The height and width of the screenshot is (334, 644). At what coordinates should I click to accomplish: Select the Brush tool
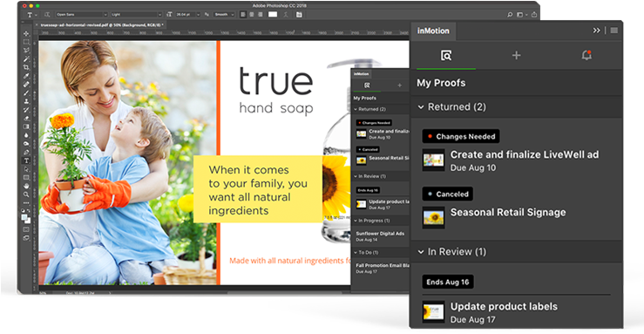26,92
